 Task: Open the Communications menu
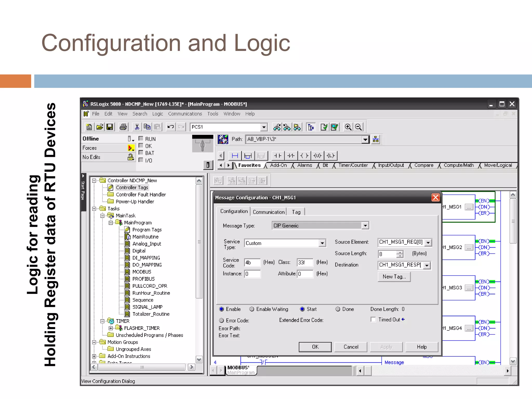pyautogui.click(x=185, y=114)
